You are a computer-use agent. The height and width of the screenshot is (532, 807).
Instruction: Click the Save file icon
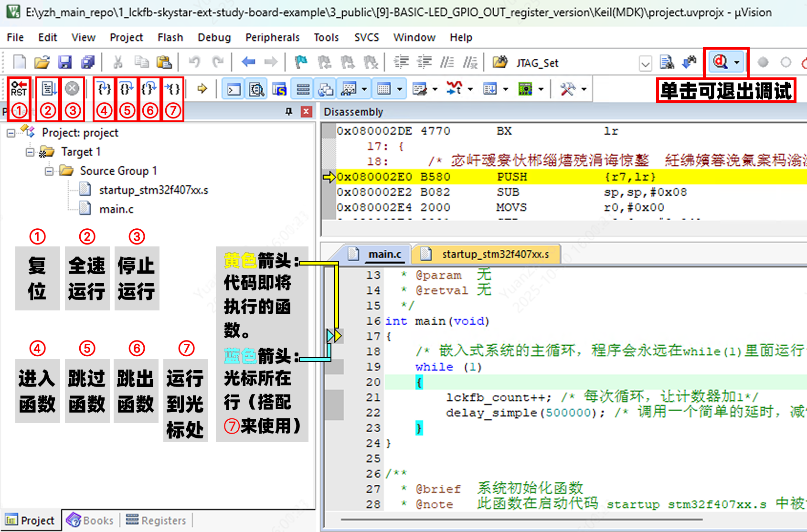(x=65, y=62)
